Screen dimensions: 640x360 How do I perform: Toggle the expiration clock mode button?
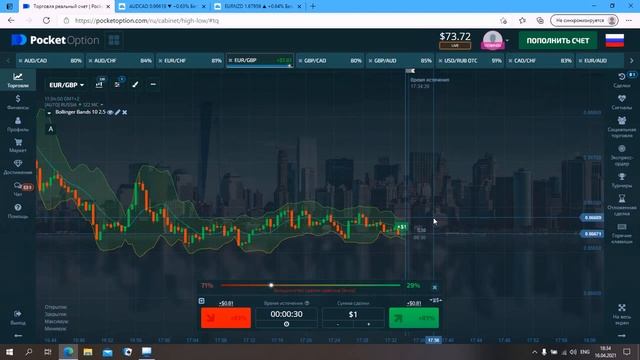(287, 324)
